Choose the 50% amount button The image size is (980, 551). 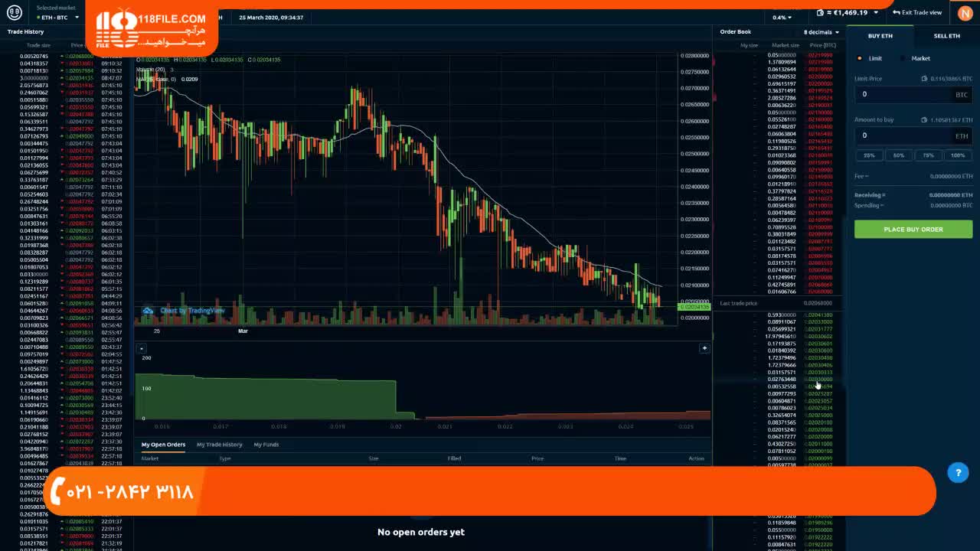point(898,155)
